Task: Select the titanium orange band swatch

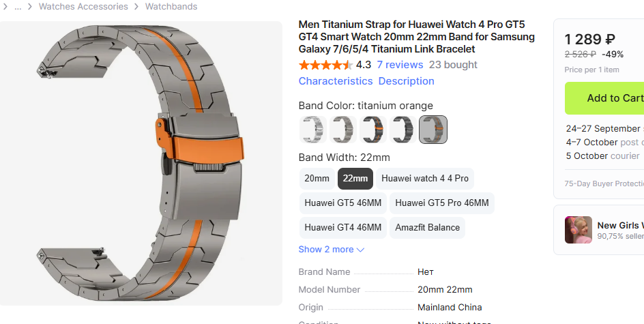Action: [x=433, y=130]
